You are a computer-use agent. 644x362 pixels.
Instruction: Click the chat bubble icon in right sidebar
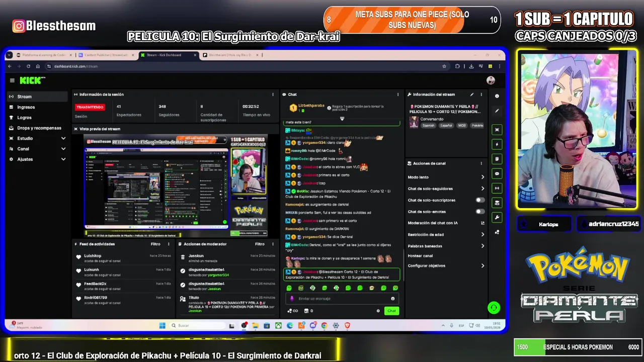[x=497, y=173]
